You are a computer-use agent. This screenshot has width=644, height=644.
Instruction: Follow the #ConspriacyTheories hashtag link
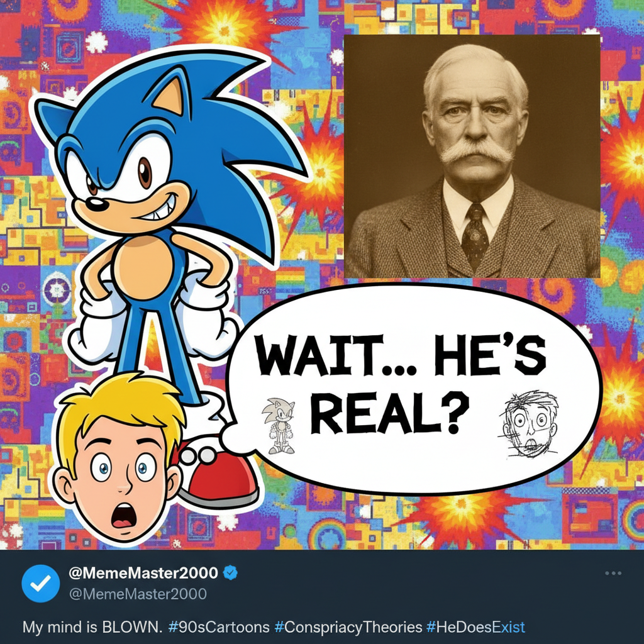pyautogui.click(x=348, y=627)
